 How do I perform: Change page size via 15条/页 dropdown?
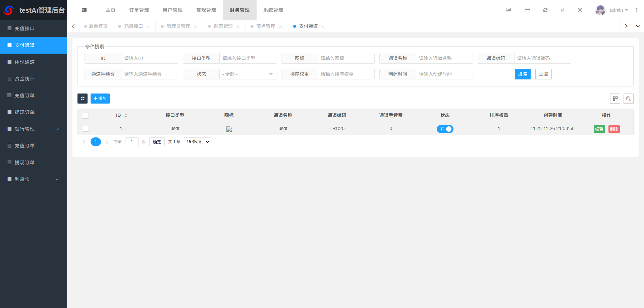(x=197, y=141)
